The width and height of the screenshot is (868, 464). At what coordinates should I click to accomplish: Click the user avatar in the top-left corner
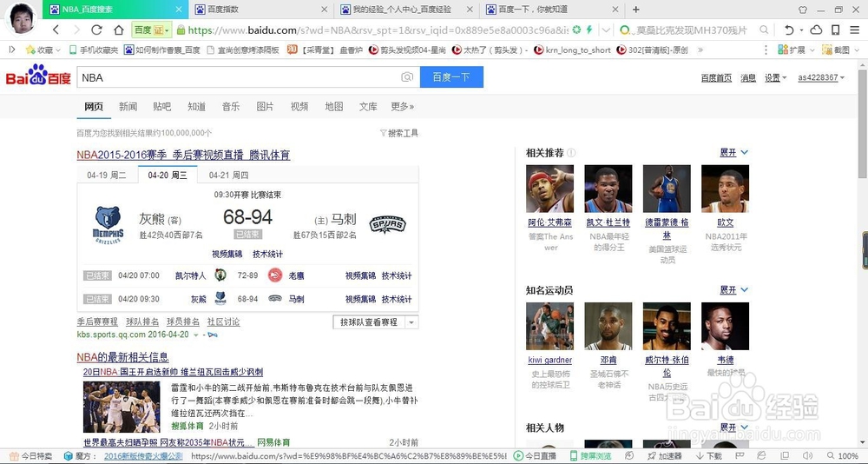click(x=23, y=17)
